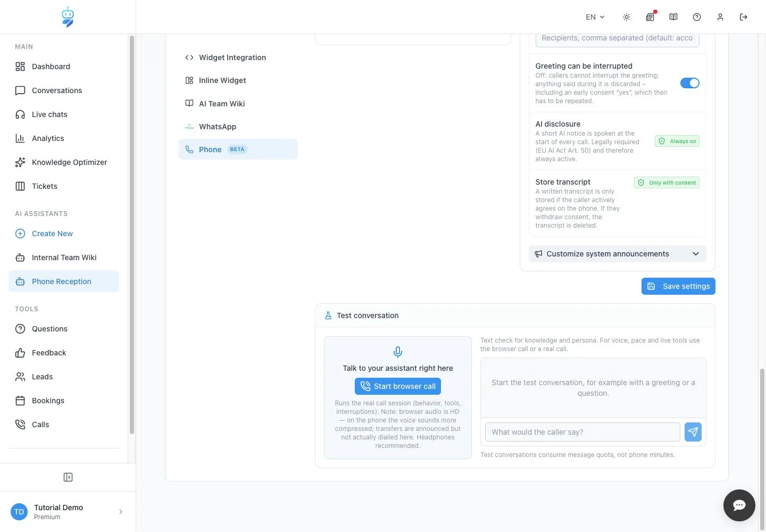The image size is (766, 532).
Task: Click the Calls phone icon
Action: point(20,425)
